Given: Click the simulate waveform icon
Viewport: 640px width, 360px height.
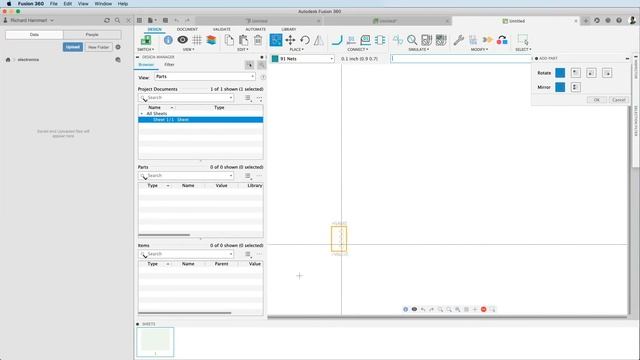Looking at the screenshot, I should 398,40.
